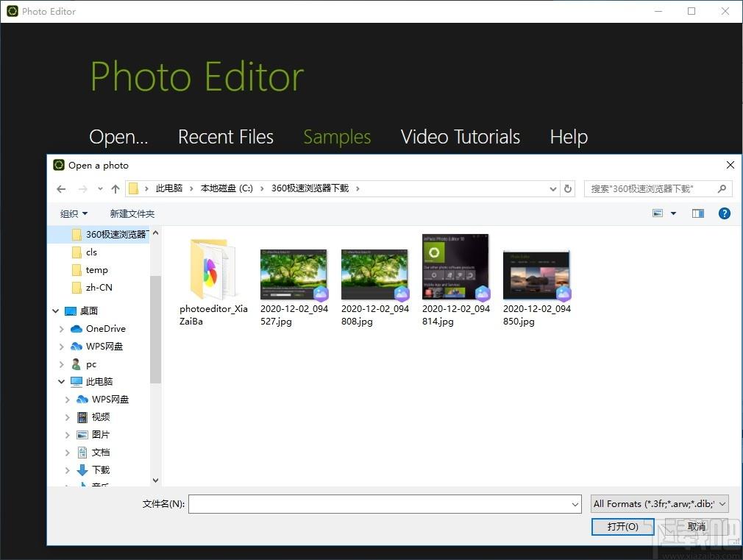Select 2020-12-02_094808.jpg thumbnail
This screenshot has width=743, height=560.
(x=375, y=287)
